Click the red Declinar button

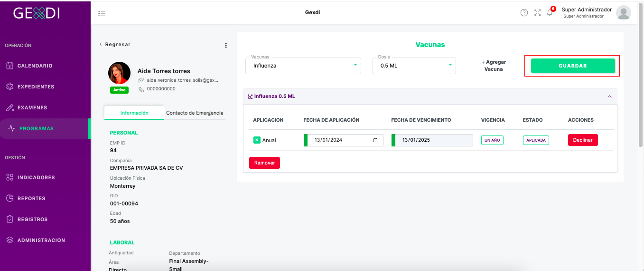[x=583, y=140]
